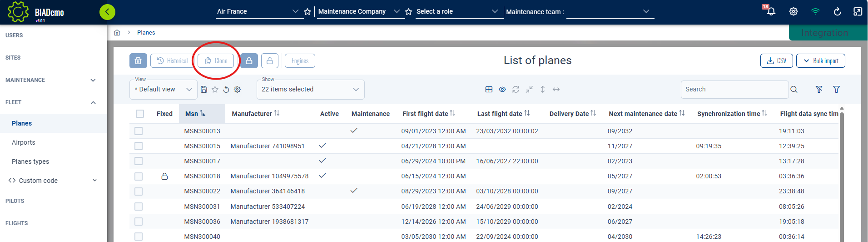Export list with the CSV button
This screenshot has height=242, width=868.
(x=776, y=61)
